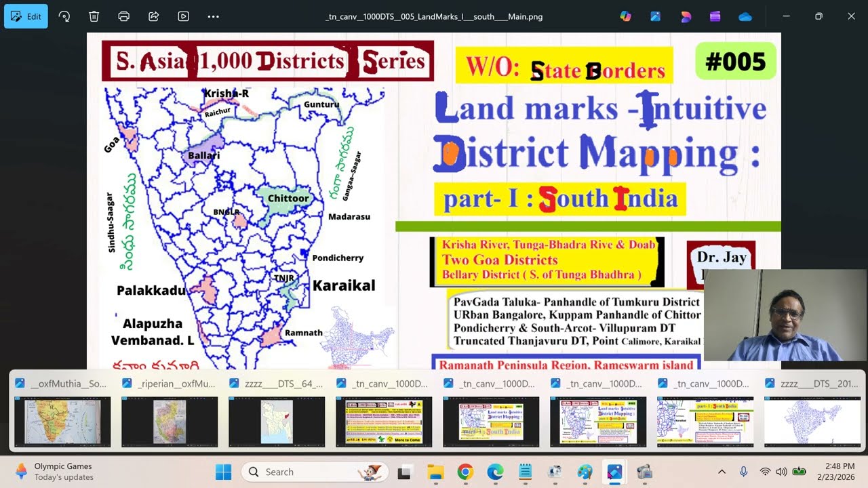The image size is (868, 488).
Task: Switch to the _riperian__oxfMu... preview window
Action: (170, 413)
